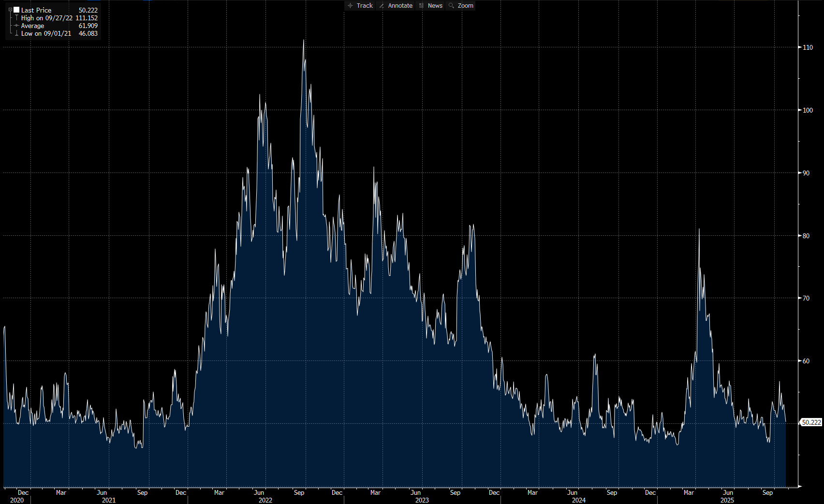This screenshot has width=824, height=504.
Task: Click the 70 price axis label
Action: coord(806,298)
